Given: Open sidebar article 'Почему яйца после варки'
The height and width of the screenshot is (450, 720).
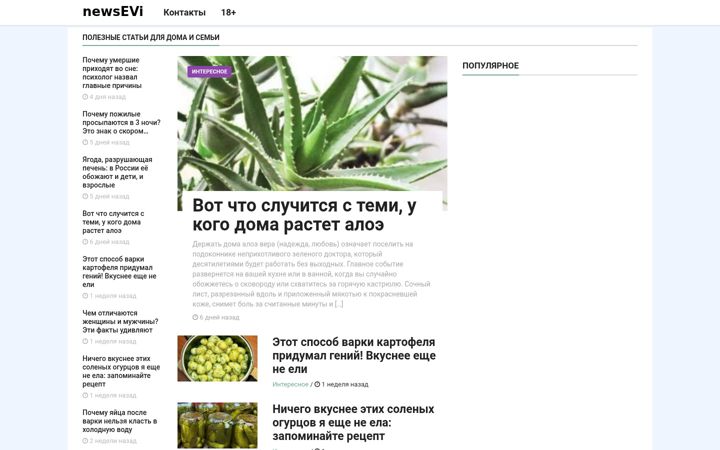Looking at the screenshot, I should 120,421.
